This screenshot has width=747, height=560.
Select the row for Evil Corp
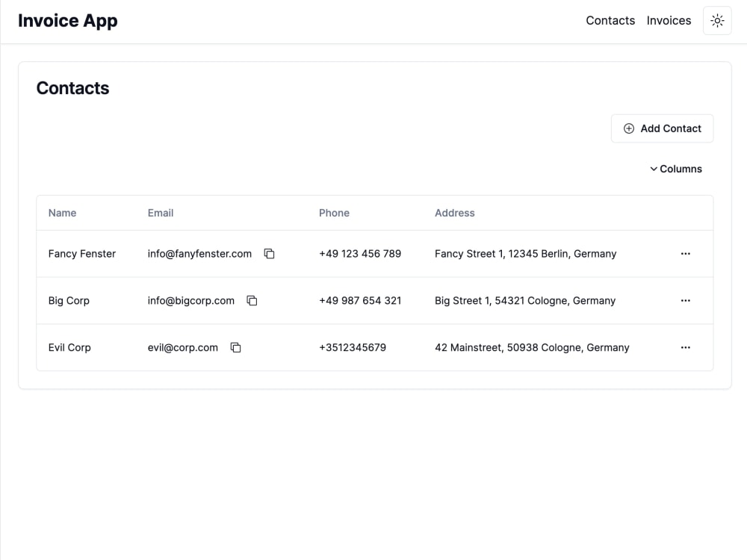point(373,347)
